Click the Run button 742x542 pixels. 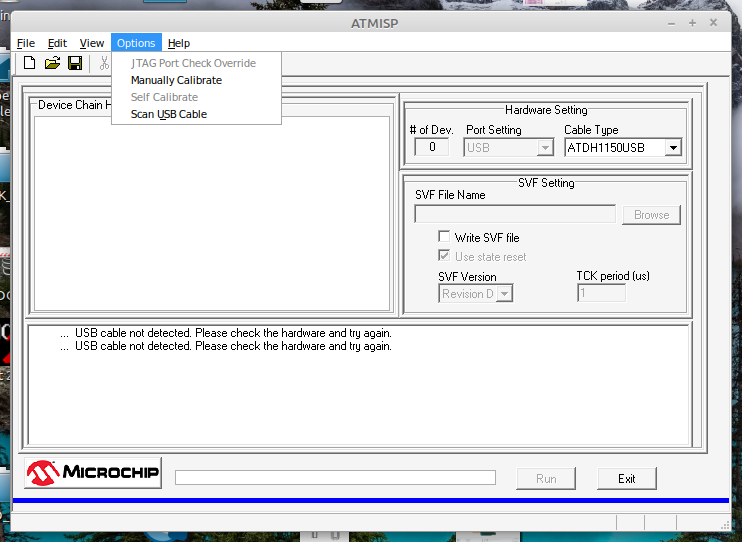(x=546, y=478)
